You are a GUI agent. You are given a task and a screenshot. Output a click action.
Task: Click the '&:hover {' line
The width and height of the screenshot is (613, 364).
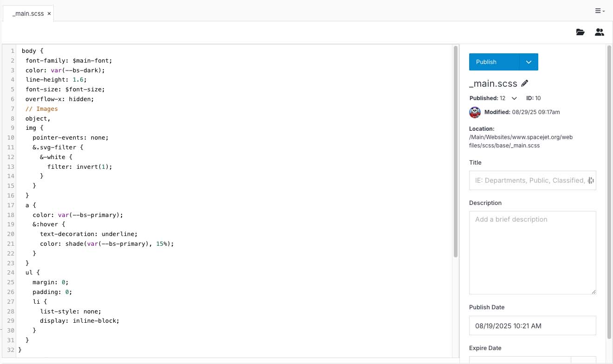[49, 224]
